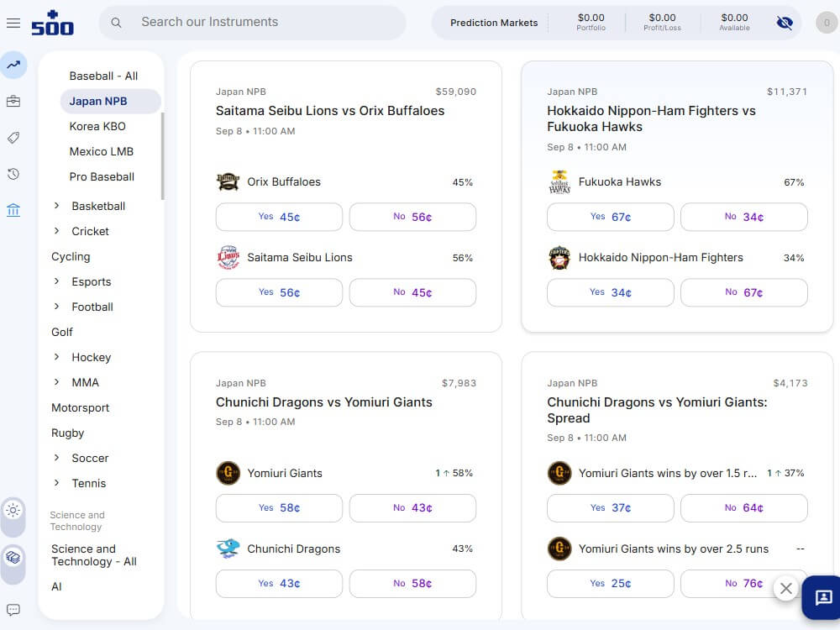Expand the Tennis category
Image resolution: width=840 pixels, height=630 pixels.
click(57, 483)
